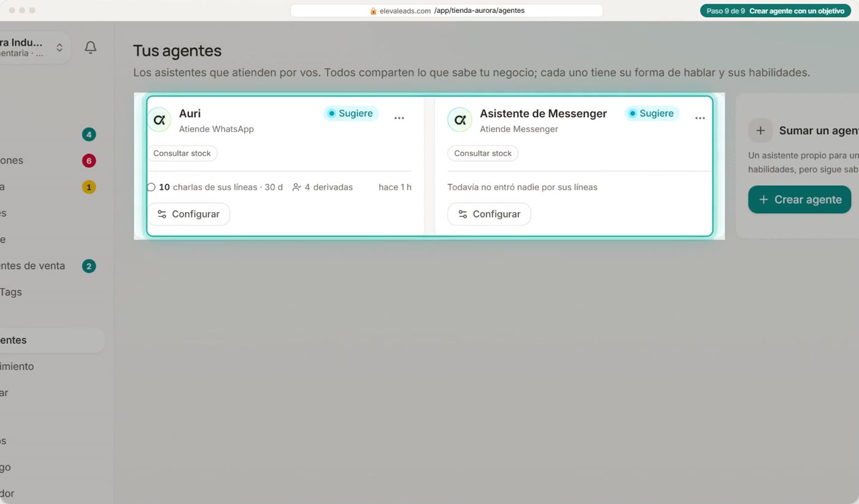Click Auri's avatar icon
Viewport: 859px width, 504px height.
click(160, 120)
